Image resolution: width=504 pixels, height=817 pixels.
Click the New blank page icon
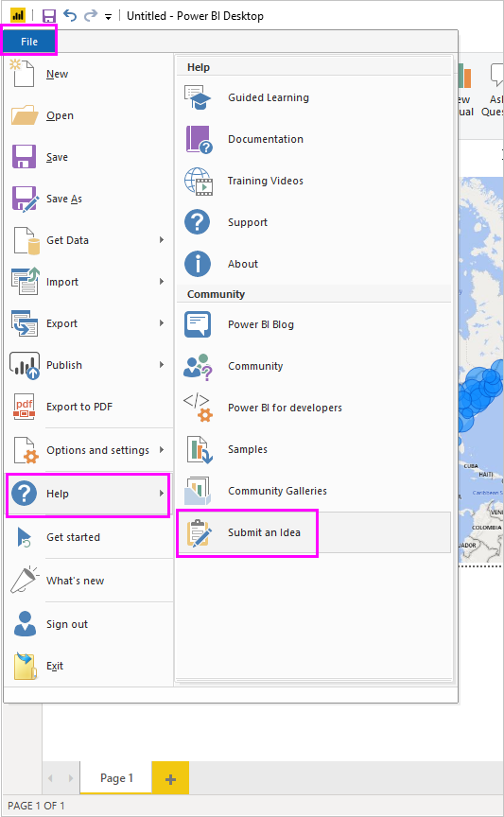[x=23, y=74]
